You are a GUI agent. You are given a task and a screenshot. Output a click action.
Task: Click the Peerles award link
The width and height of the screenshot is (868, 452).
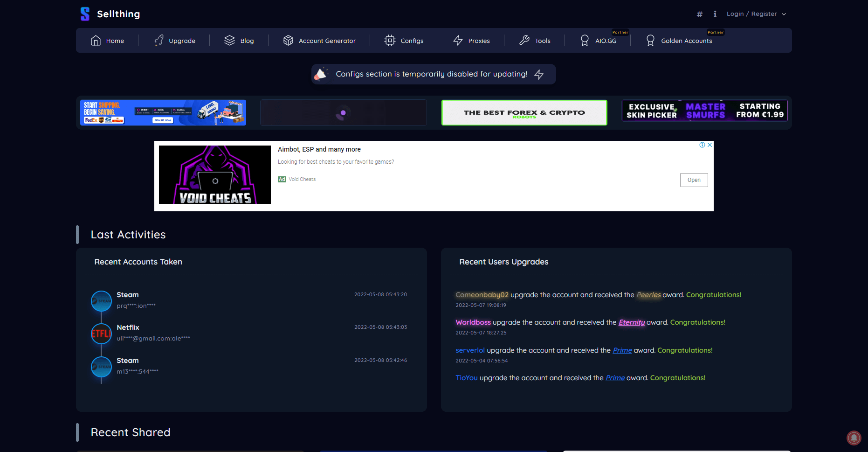click(648, 295)
